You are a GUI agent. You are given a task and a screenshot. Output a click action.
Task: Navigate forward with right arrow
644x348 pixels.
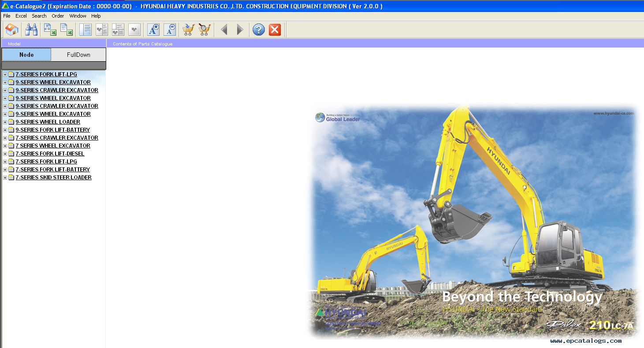(x=240, y=30)
